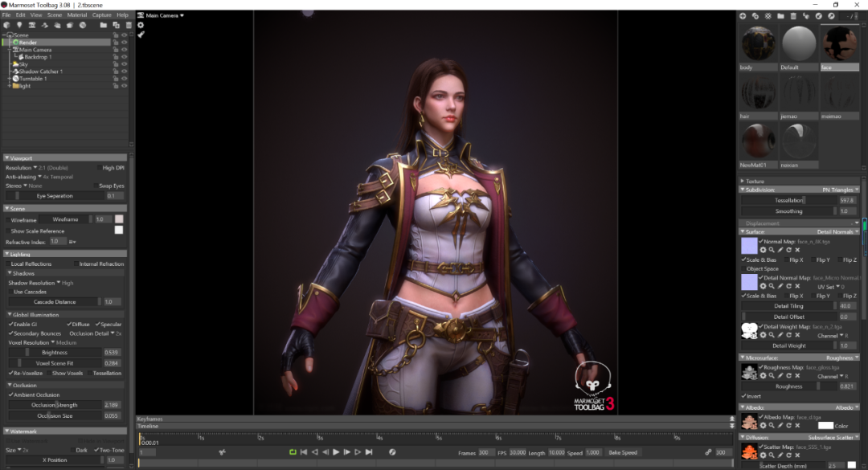Adjust the Occlusion Strength slider
Screen dimensions: 868x470
coord(55,405)
